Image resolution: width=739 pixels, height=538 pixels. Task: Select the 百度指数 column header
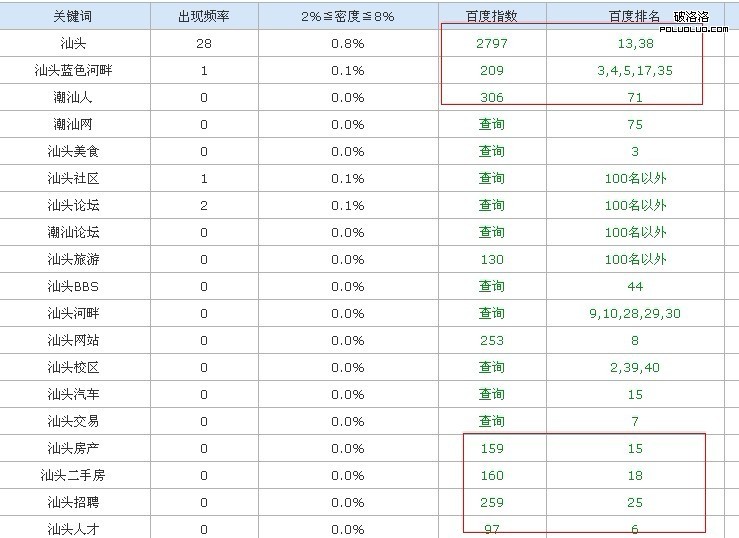coord(491,17)
